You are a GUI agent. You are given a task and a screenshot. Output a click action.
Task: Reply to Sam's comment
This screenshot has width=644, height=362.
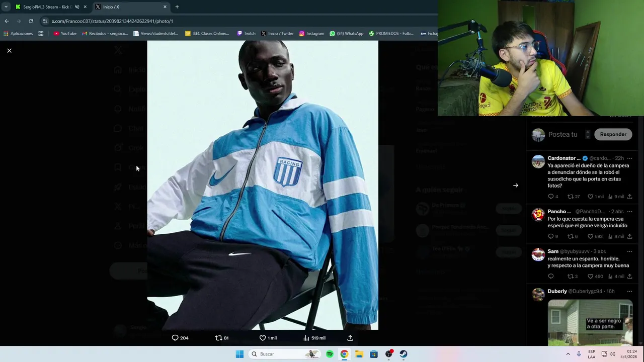(550, 277)
